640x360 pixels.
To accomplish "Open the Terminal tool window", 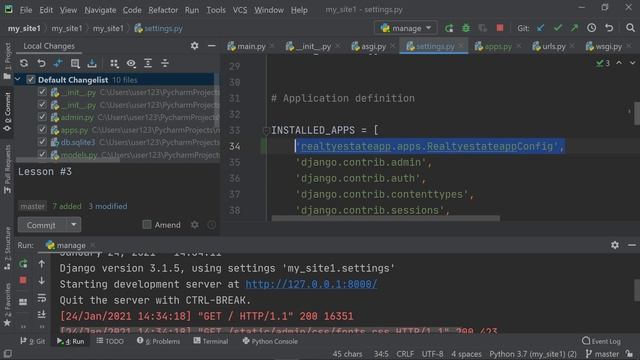I will coord(211,341).
